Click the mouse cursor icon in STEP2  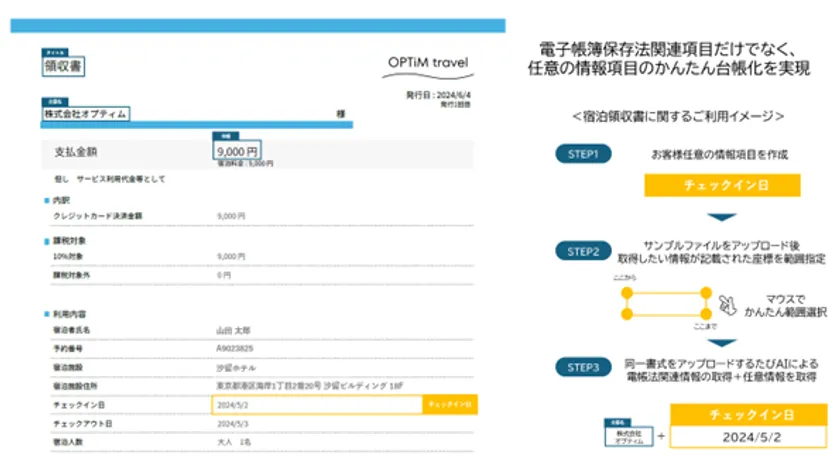pyautogui.click(x=729, y=299)
